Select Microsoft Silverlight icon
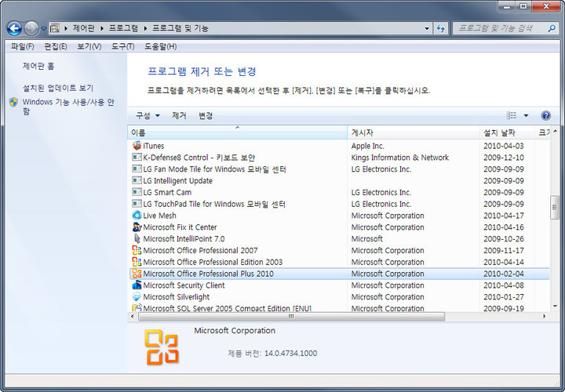Screen dimensions: 565x392 137,296
